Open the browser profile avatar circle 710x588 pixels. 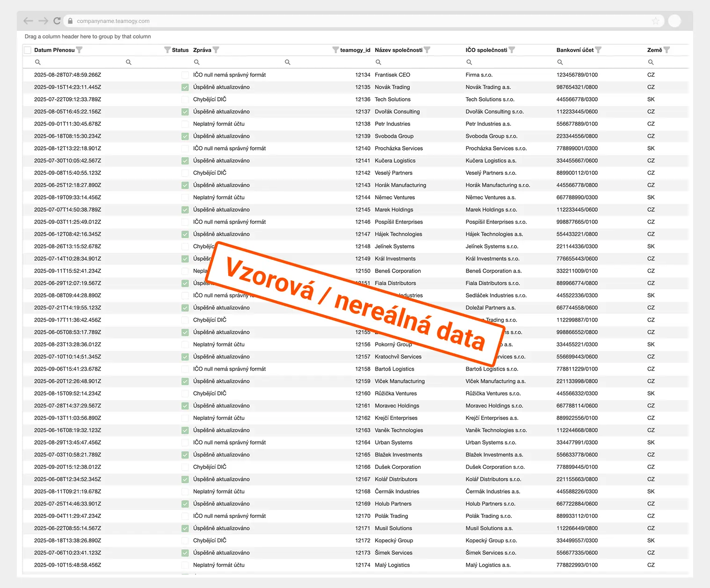pos(674,21)
